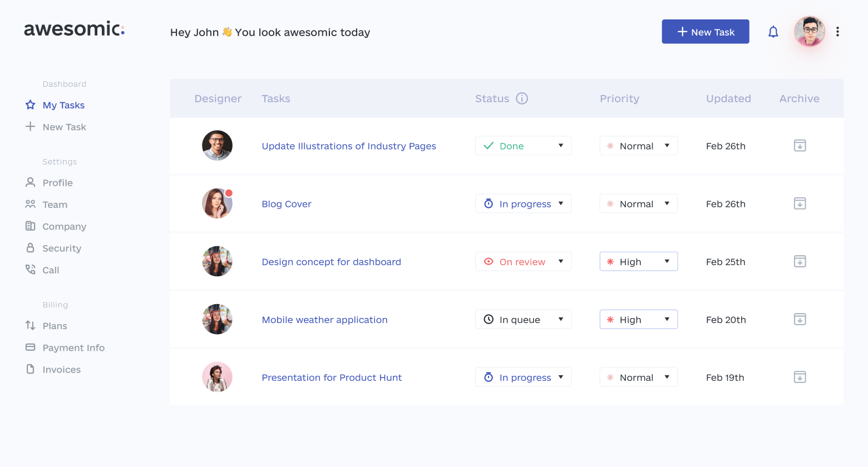Open the Profile settings page
This screenshot has height=467, width=868.
point(57,182)
